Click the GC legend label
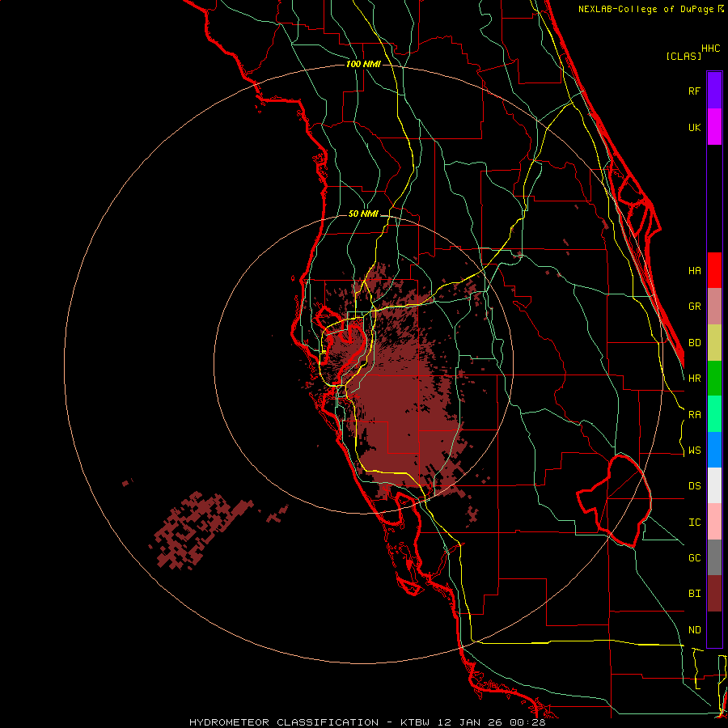Screen dimensions: 728x728 pos(695,558)
